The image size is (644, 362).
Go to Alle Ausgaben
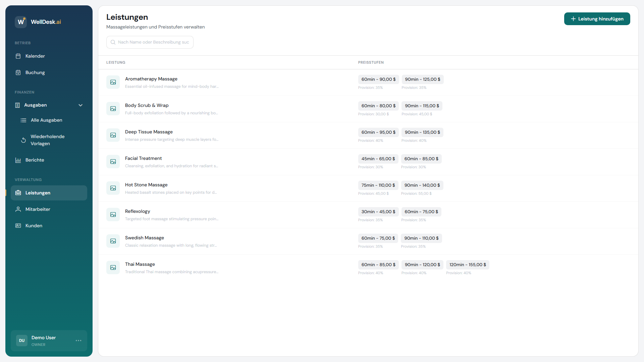46,120
